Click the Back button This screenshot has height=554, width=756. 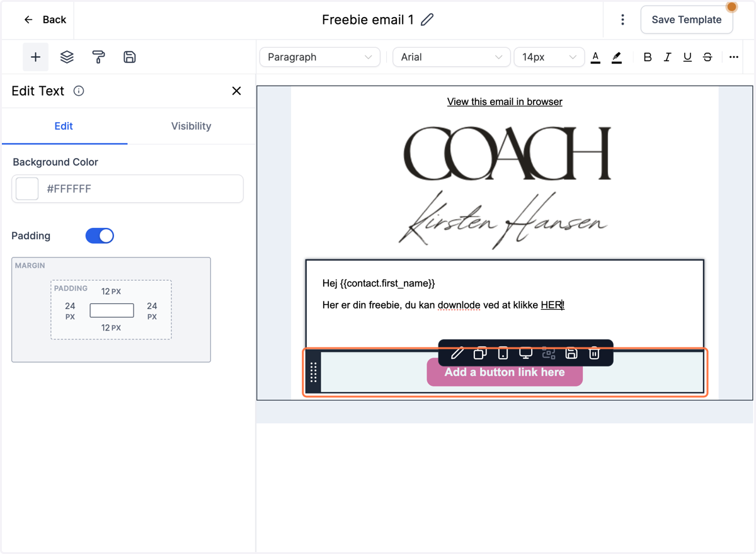coord(45,20)
